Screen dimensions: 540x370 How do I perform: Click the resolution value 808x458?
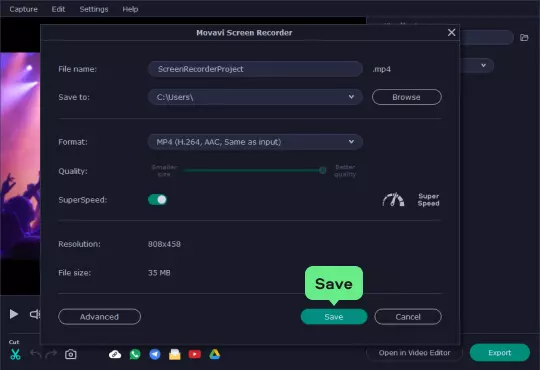[164, 244]
